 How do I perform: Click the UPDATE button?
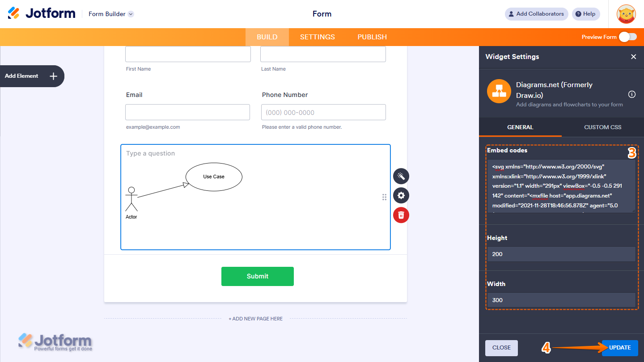point(620,348)
